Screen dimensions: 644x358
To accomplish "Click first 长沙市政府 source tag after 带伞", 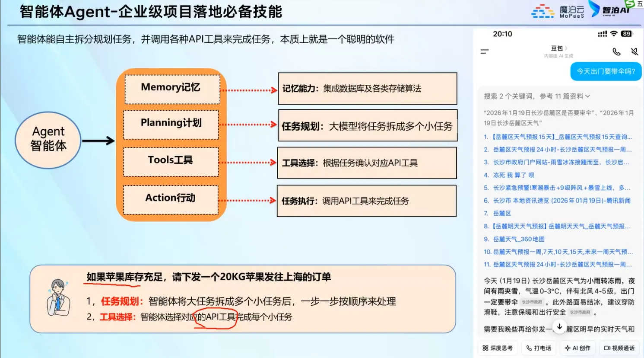I will [532, 302].
